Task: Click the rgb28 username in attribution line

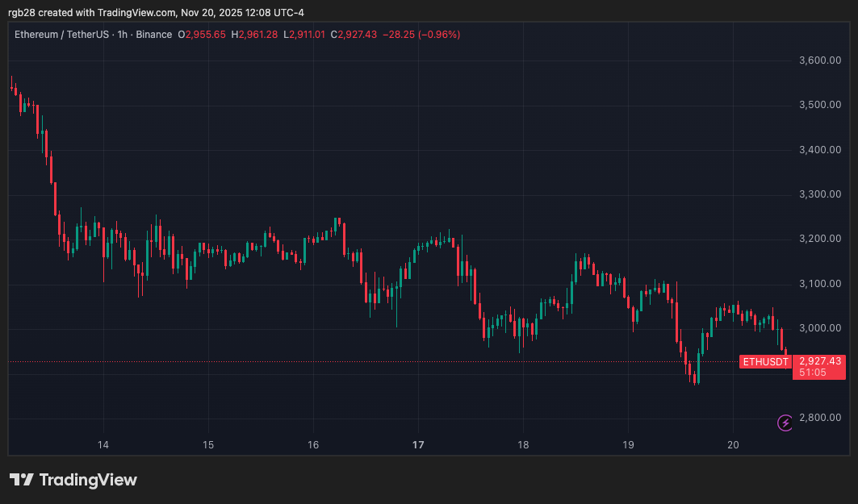Action: pos(19,12)
